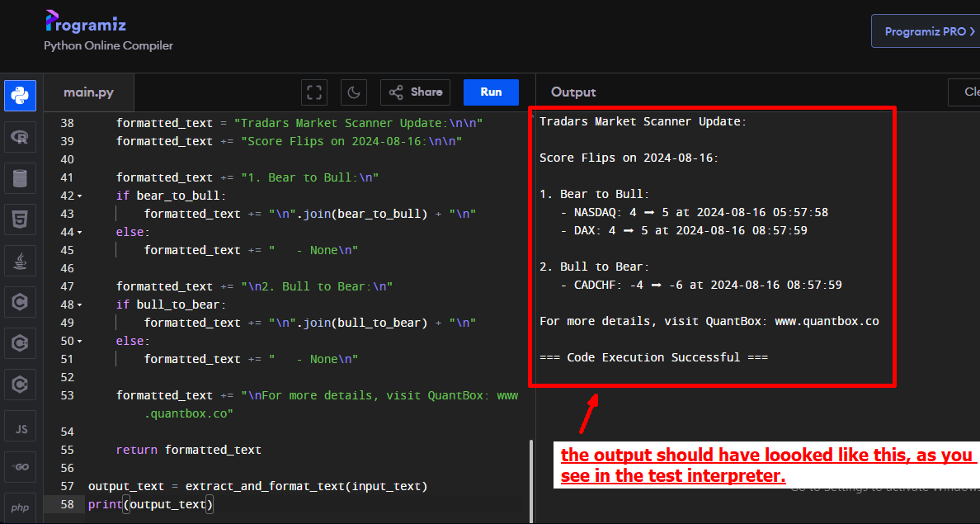980x524 pixels.
Task: Open the SQL database compiler icon
Action: (x=20, y=178)
